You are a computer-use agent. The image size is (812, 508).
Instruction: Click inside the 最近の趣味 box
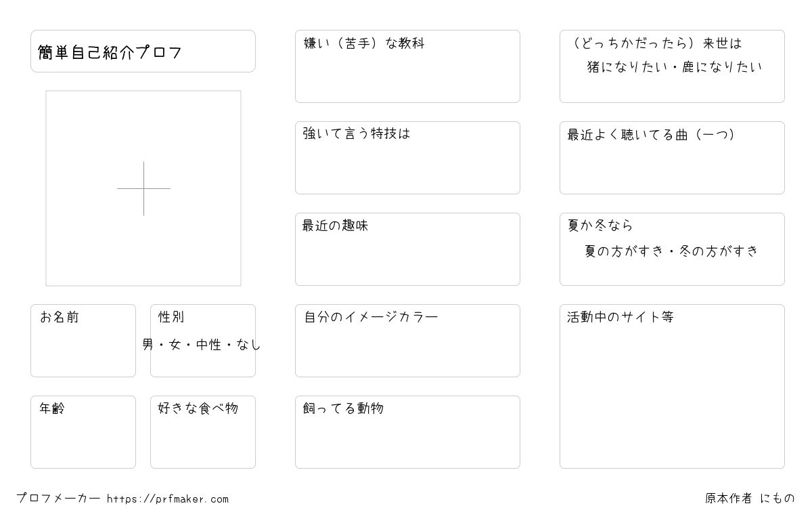coord(407,257)
